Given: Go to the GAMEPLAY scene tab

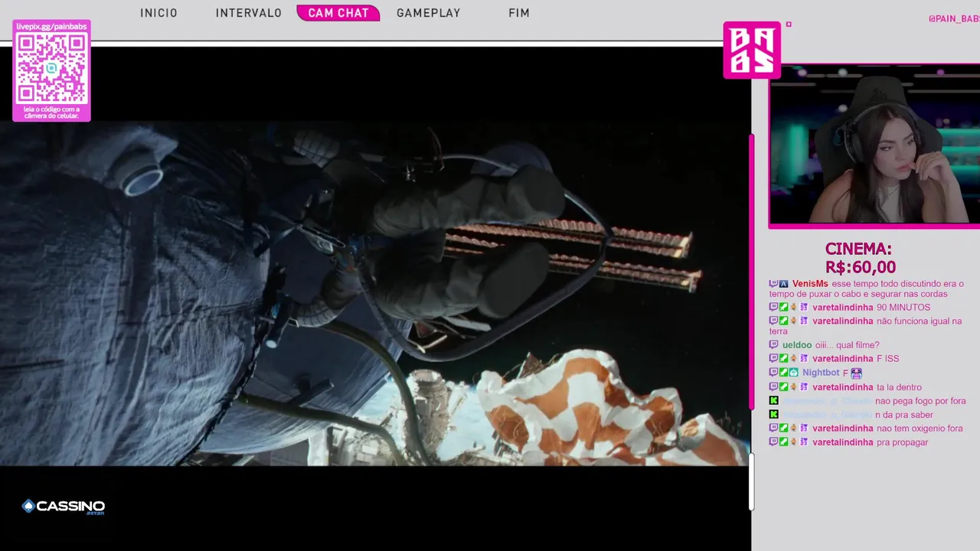Looking at the screenshot, I should point(429,13).
